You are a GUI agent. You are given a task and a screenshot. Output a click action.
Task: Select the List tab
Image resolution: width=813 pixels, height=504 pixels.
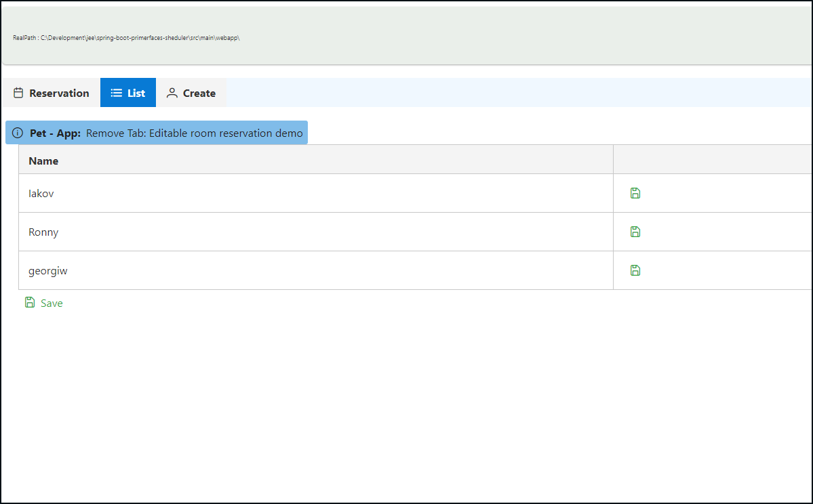[x=128, y=93]
